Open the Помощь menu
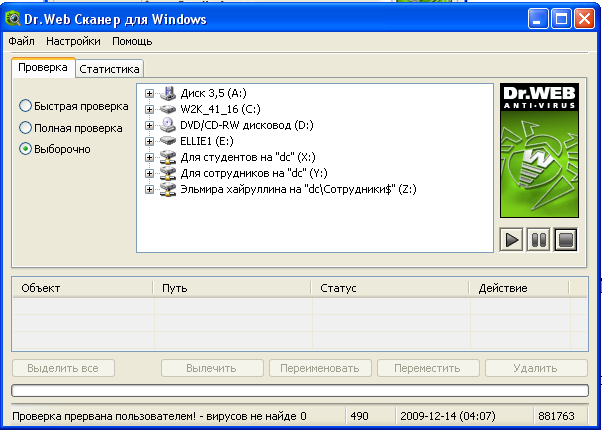 click(132, 41)
